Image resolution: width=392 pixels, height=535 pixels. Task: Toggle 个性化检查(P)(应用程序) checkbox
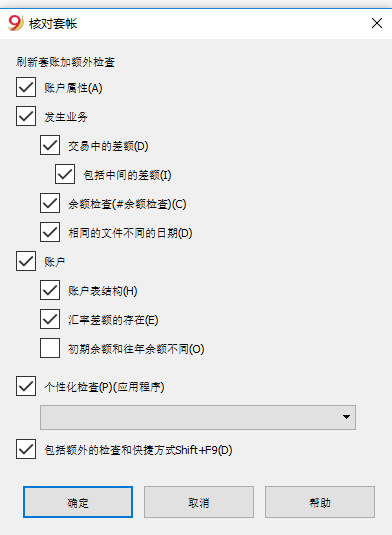(x=26, y=386)
